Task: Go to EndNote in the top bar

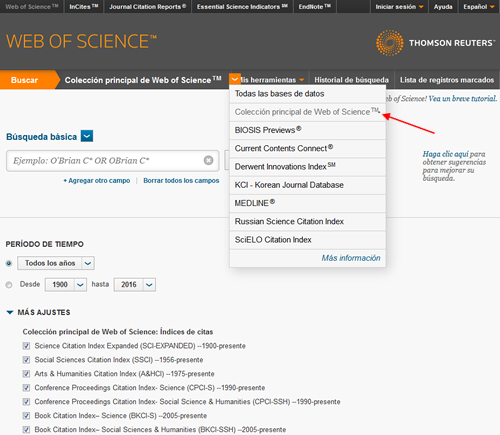Action: [x=314, y=7]
